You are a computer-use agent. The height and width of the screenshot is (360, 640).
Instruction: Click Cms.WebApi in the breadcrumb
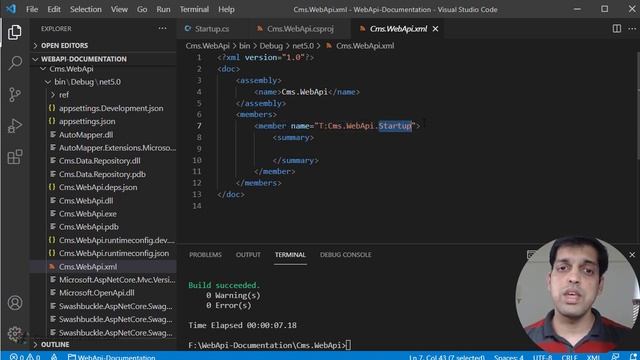click(x=207, y=46)
